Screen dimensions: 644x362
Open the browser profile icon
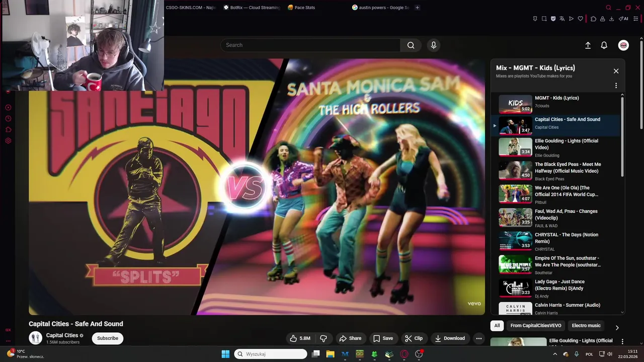pyautogui.click(x=602, y=19)
